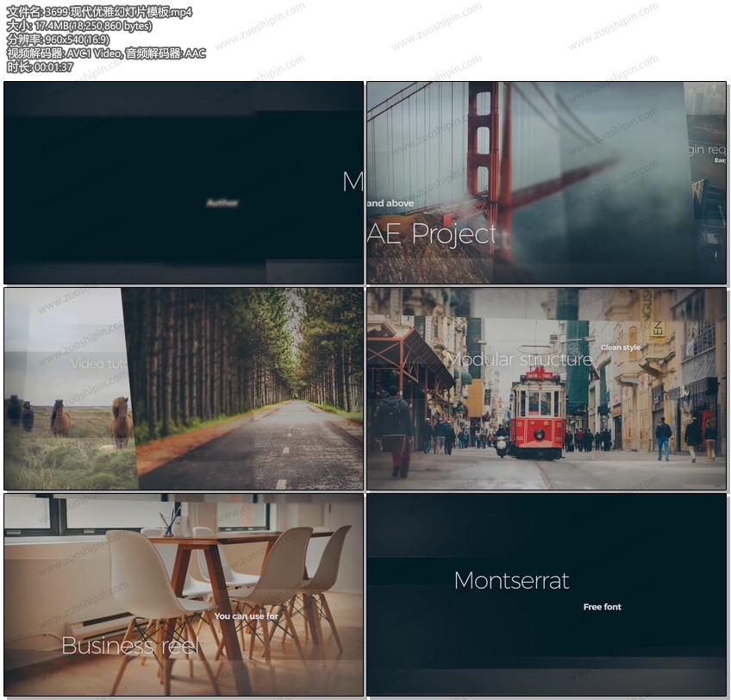Click the "Author" text in dark frame
The width and height of the screenshot is (731, 700).
tap(222, 203)
